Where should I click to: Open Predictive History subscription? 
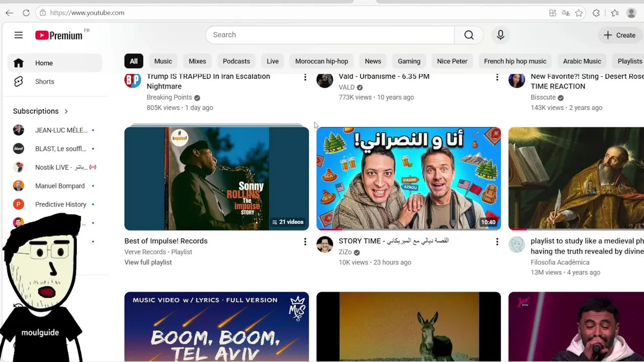[55, 204]
